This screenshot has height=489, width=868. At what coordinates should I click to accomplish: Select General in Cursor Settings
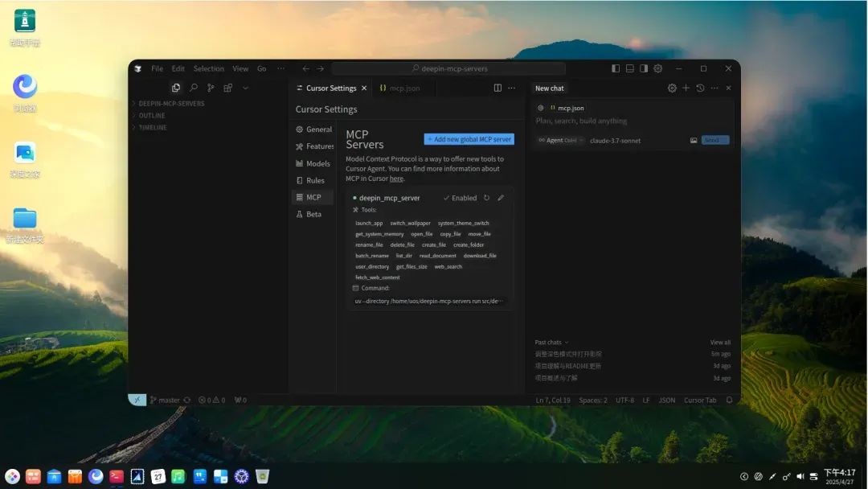pyautogui.click(x=313, y=129)
